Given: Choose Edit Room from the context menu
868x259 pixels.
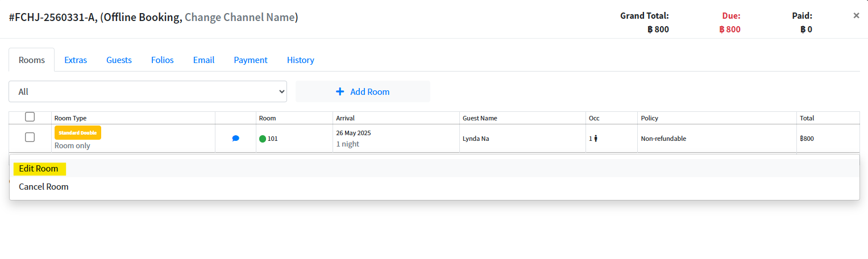Looking at the screenshot, I should click(39, 169).
